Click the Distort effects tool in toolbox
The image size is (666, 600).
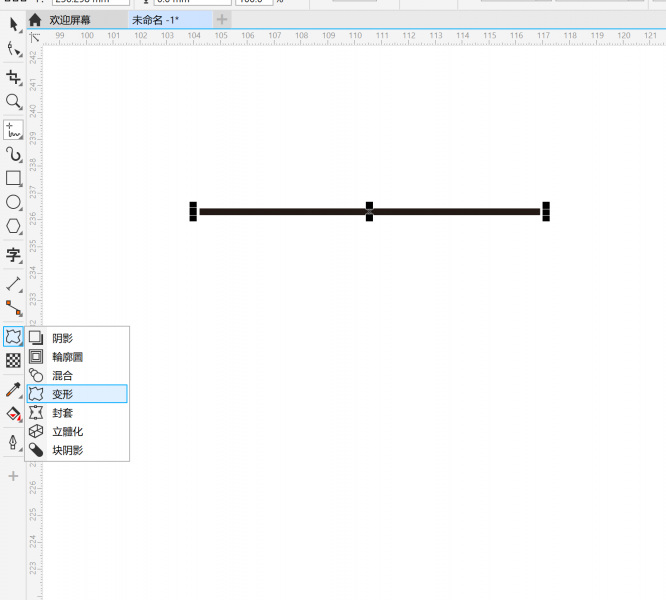[x=14, y=337]
